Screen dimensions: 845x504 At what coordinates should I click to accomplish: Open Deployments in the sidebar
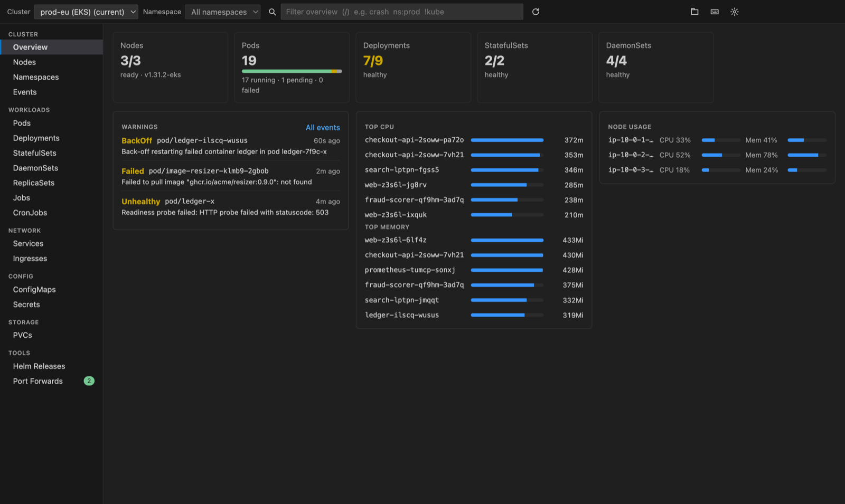click(x=51, y=138)
